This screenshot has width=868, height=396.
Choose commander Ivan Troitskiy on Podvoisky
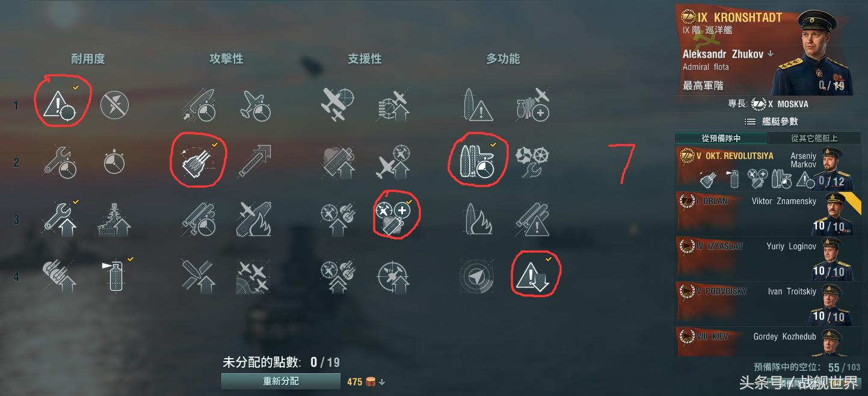[x=769, y=304]
